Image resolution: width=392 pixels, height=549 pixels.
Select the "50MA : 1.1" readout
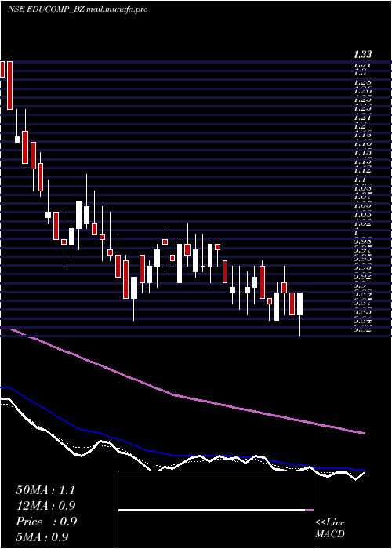(45, 490)
